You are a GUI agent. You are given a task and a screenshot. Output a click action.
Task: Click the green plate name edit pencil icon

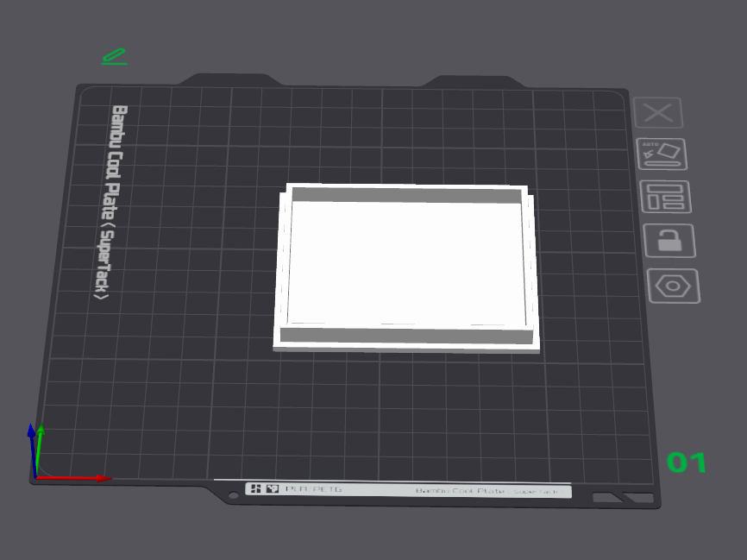tap(115, 56)
